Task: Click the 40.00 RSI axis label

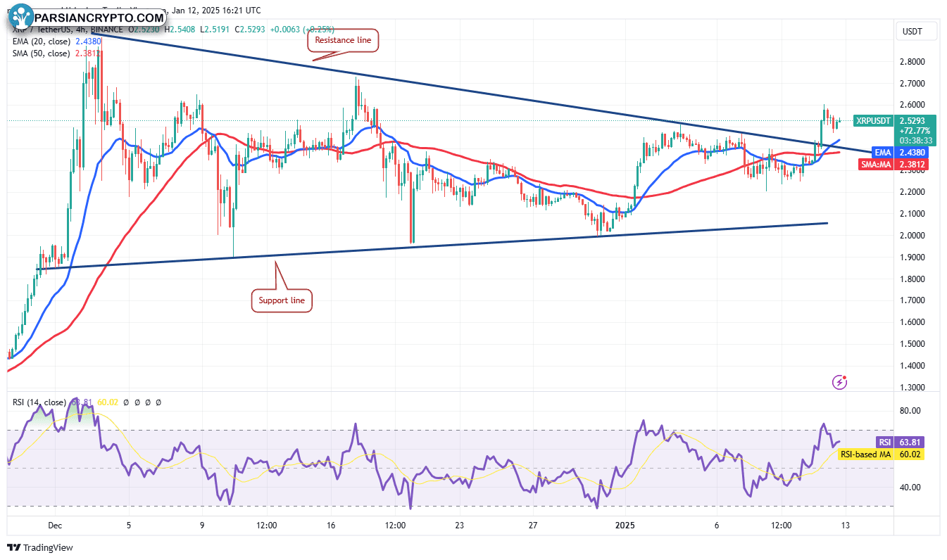Action: [911, 487]
